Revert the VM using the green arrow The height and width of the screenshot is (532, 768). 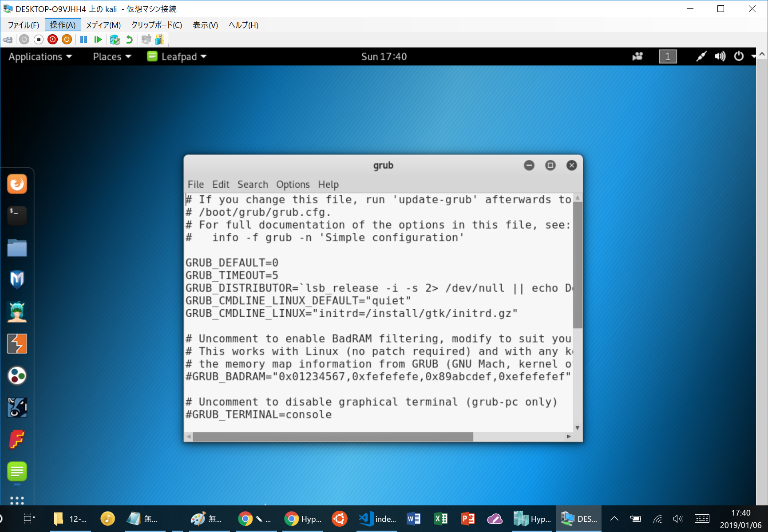[x=129, y=39]
